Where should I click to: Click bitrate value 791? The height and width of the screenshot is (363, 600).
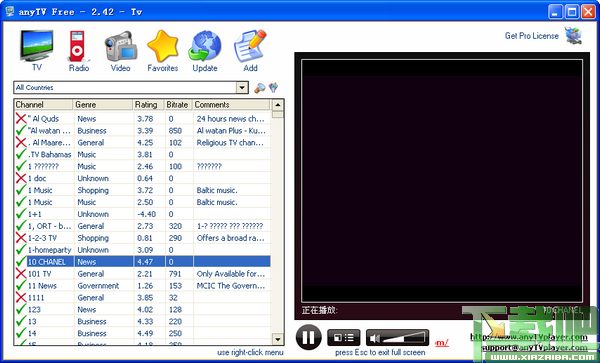[x=175, y=273]
